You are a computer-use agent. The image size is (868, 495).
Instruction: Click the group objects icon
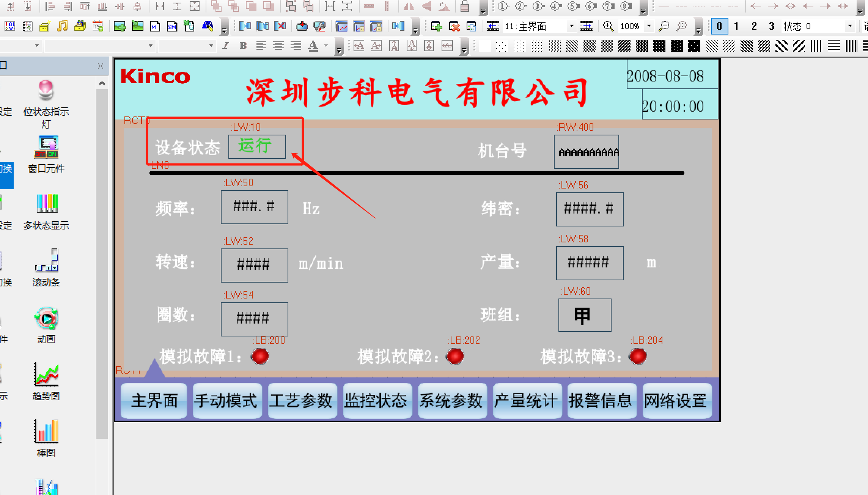[x=291, y=6]
